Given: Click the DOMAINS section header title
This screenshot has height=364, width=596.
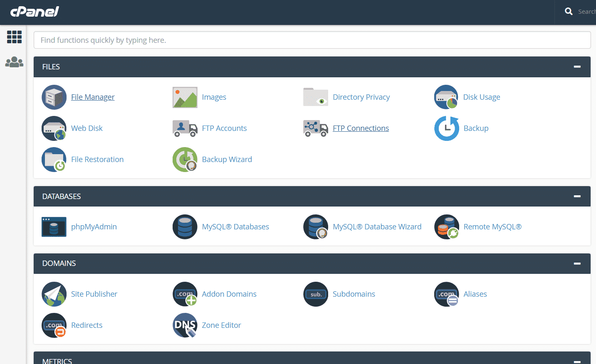Looking at the screenshot, I should pyautogui.click(x=59, y=263).
